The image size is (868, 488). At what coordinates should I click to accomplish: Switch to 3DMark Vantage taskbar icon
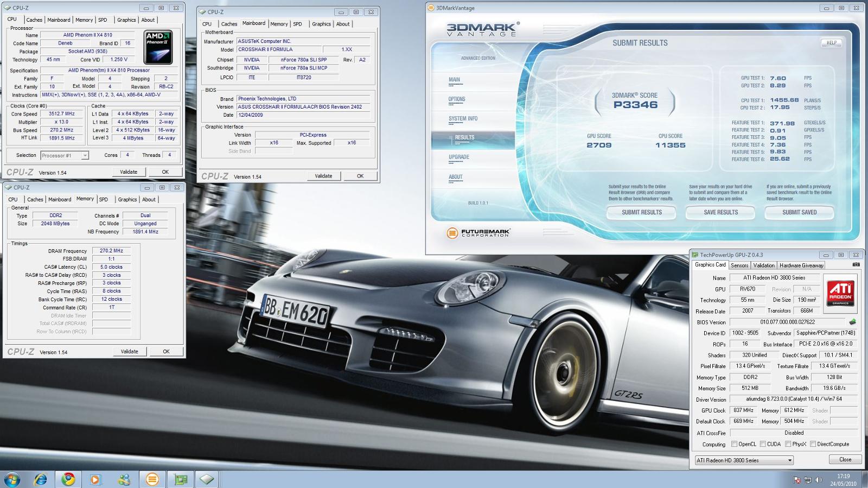(152, 479)
